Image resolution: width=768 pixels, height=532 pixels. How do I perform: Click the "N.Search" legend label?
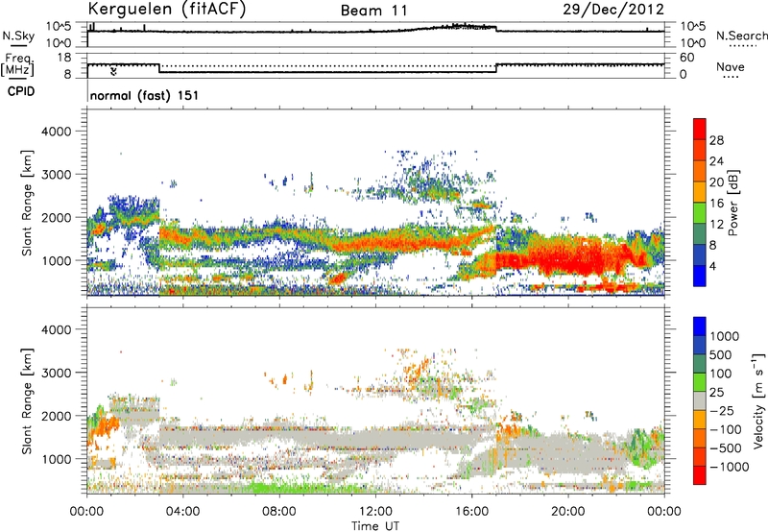point(741,36)
